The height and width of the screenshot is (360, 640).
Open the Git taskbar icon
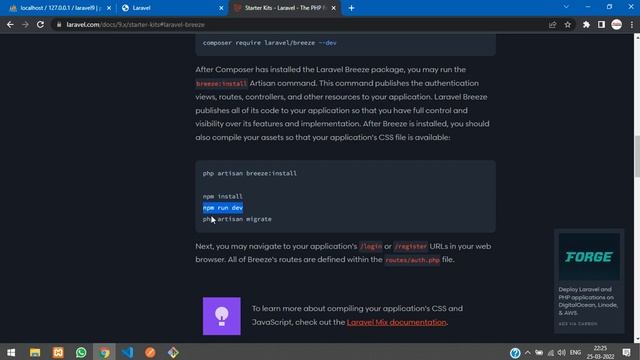click(173, 352)
